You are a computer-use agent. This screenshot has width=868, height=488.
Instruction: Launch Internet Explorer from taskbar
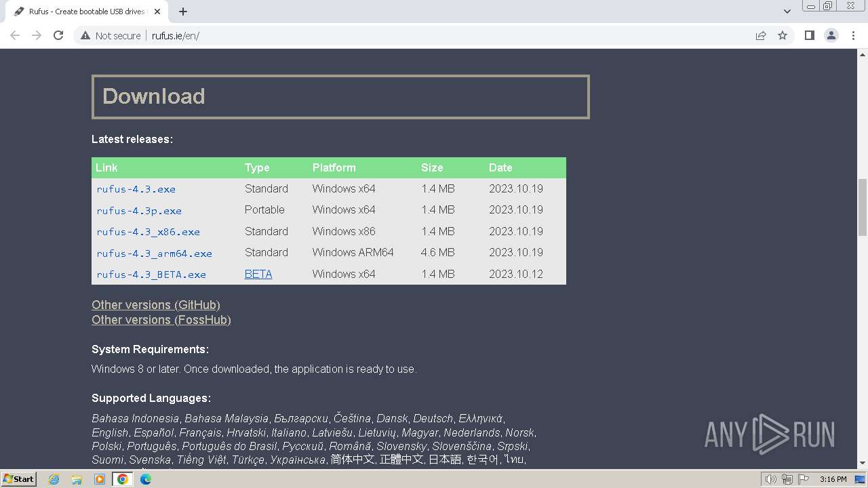[54, 479]
